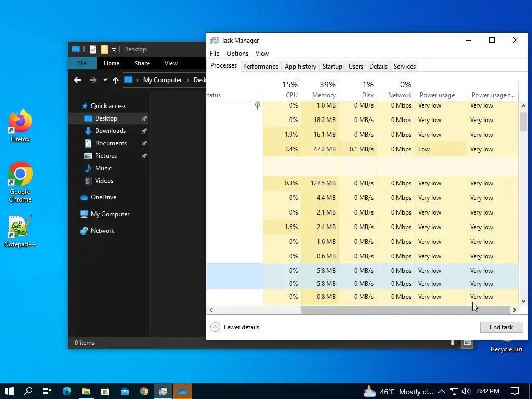Open Action Center notification icon
Viewport: 532px width, 399px height.
[x=515, y=391]
